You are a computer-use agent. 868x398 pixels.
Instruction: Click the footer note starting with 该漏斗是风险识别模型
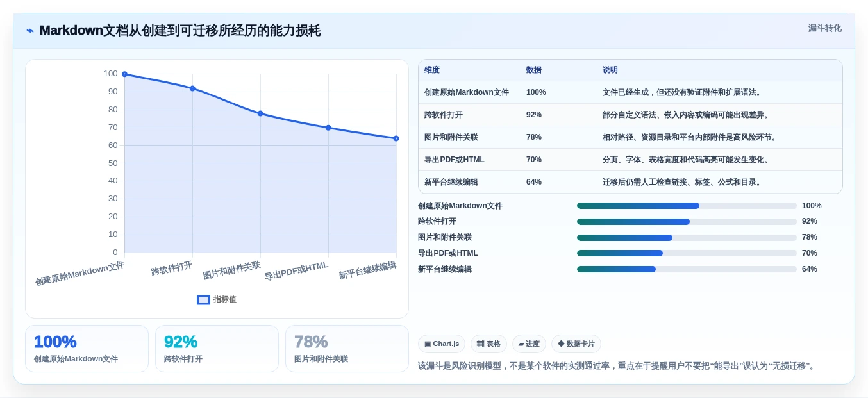point(618,366)
